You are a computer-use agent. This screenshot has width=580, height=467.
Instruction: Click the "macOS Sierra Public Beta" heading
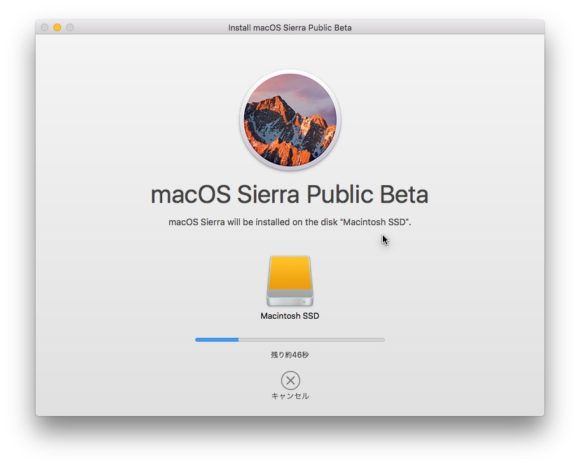pyautogui.click(x=290, y=194)
